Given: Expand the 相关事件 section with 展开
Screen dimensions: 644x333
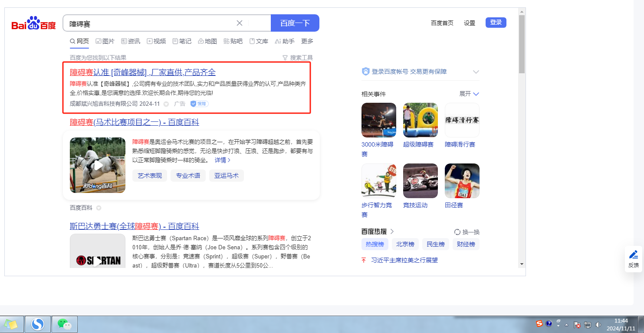Looking at the screenshot, I should 469,94.
